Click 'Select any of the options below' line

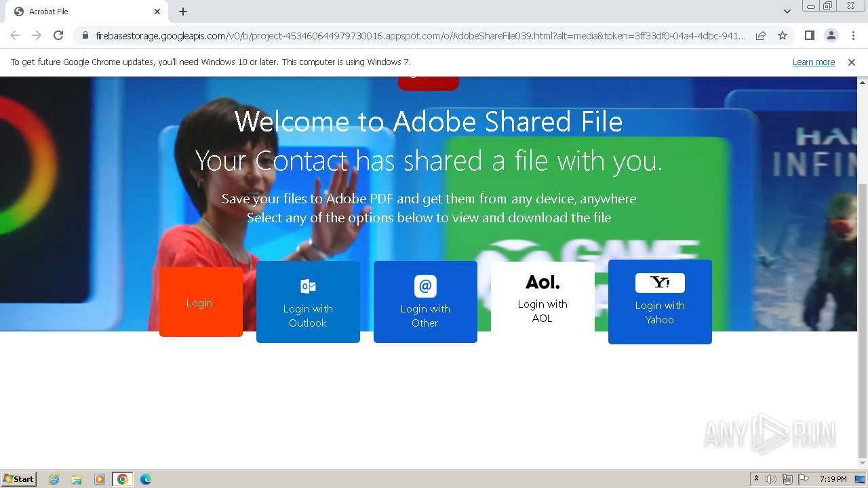coord(429,218)
